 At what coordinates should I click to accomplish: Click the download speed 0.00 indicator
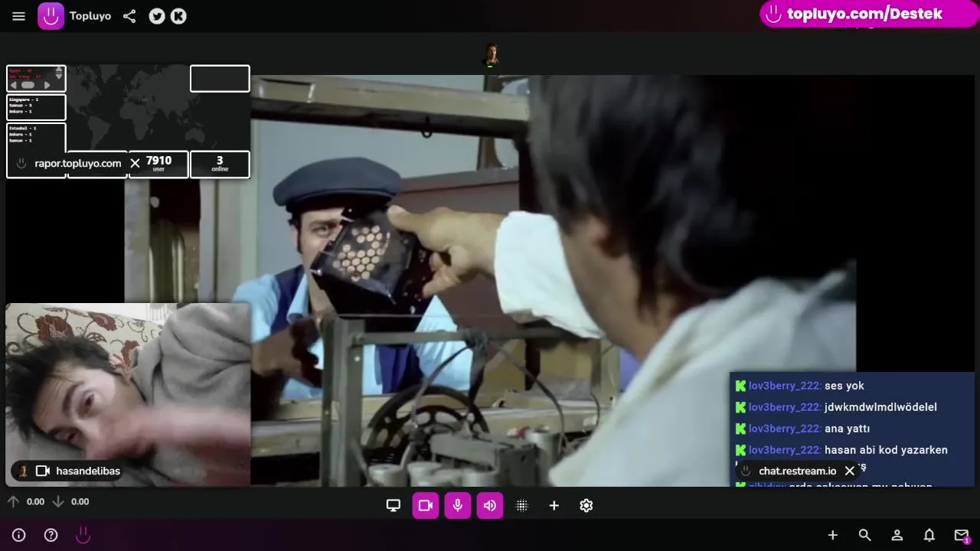click(70, 502)
